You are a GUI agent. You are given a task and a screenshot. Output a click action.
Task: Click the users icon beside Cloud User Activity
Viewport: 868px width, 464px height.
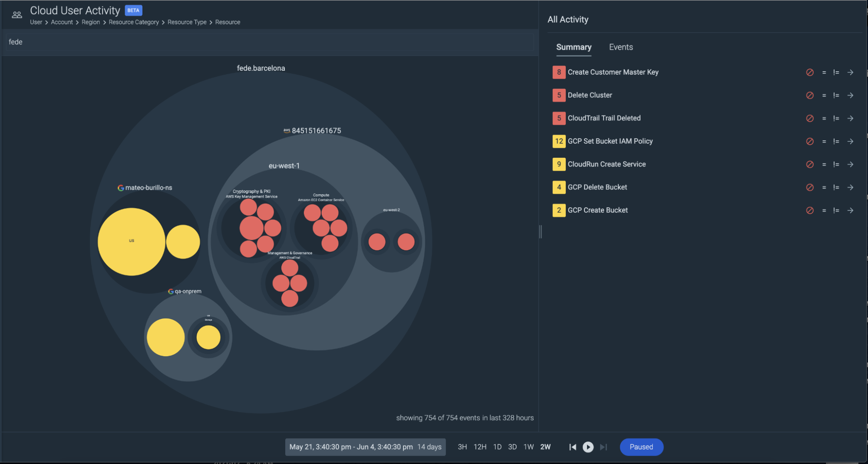click(x=17, y=15)
